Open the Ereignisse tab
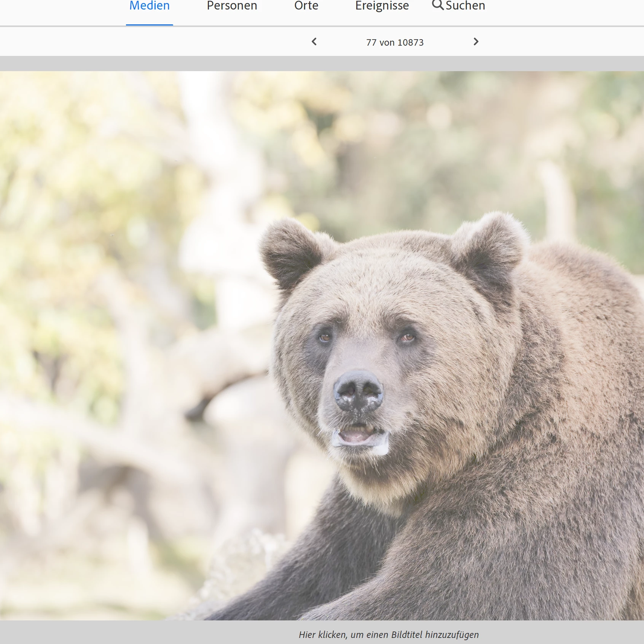644x644 pixels. [382, 6]
